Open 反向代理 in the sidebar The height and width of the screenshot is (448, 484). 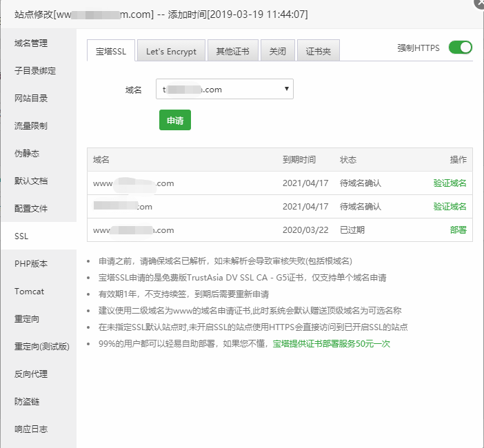pyautogui.click(x=39, y=374)
